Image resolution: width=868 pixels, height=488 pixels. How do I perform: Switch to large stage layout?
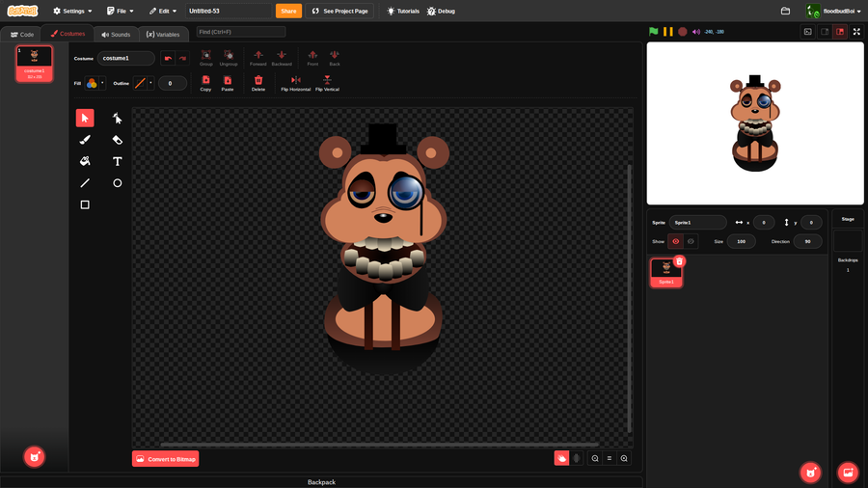[x=840, y=32]
